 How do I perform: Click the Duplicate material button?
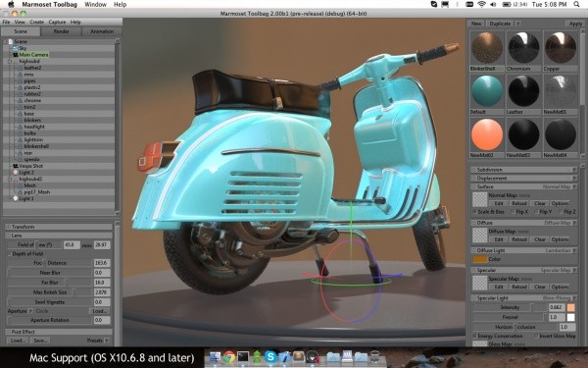[500, 24]
